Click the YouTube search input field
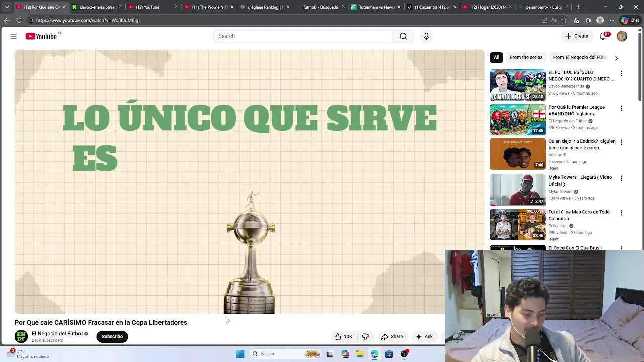644x362 pixels. [x=303, y=36]
